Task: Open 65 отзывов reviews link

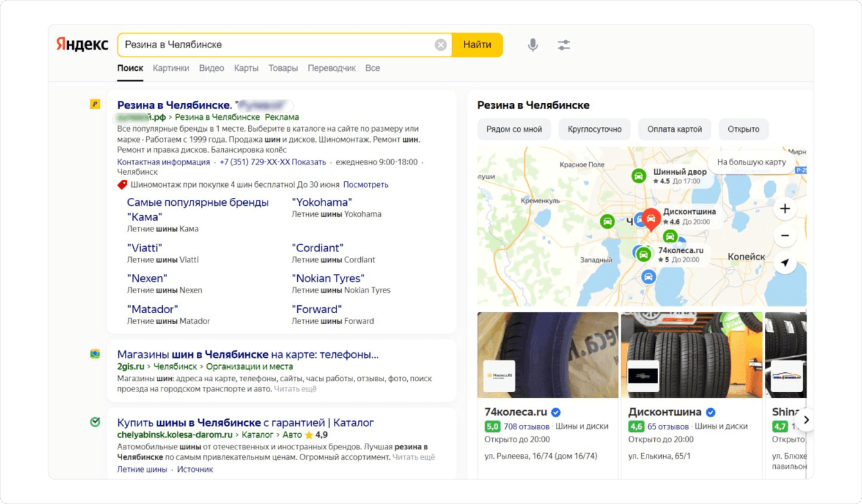Action: [668, 426]
